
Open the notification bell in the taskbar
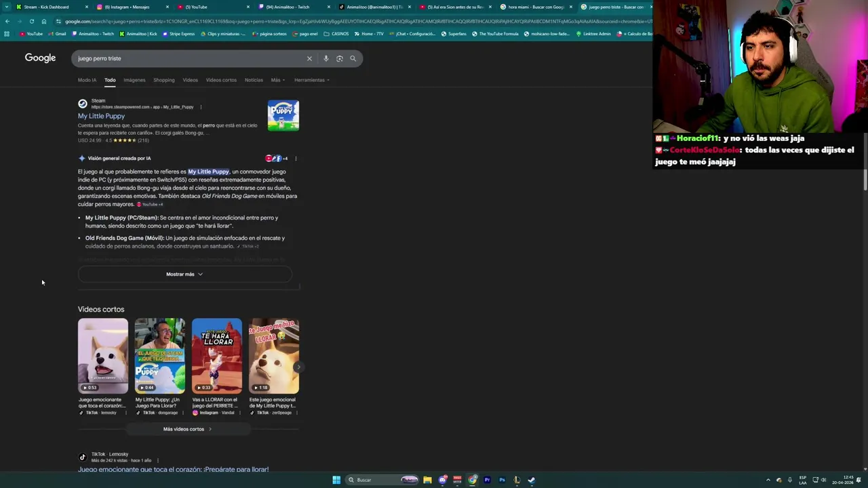pyautogui.click(x=859, y=480)
